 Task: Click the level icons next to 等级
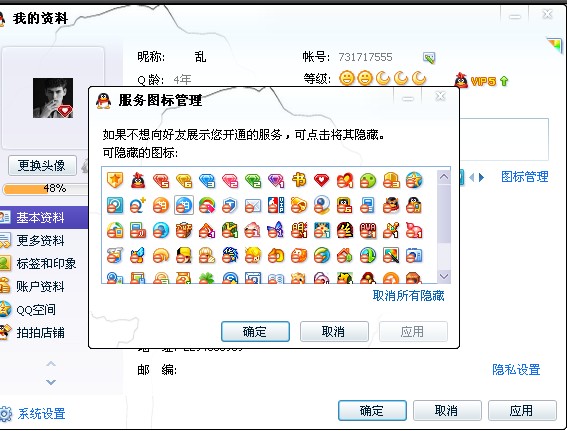pyautogui.click(x=383, y=78)
